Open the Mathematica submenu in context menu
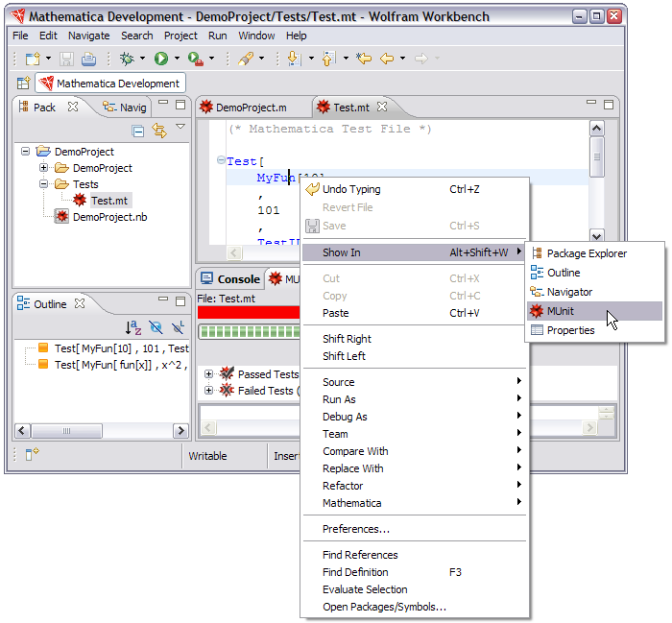 (415, 503)
